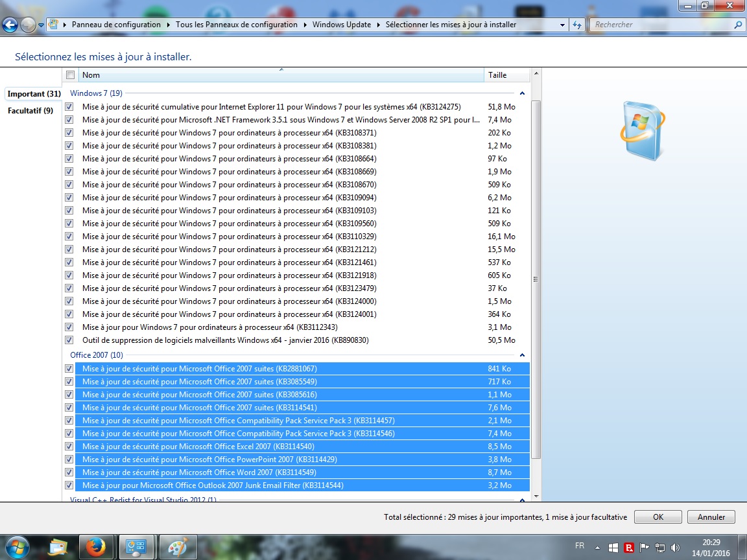This screenshot has width=747, height=560.
Task: Click the Windows Update icon in address bar
Action: point(53,24)
